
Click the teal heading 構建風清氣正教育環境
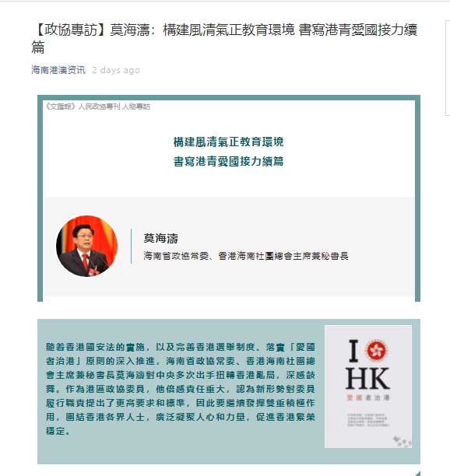[228, 142]
